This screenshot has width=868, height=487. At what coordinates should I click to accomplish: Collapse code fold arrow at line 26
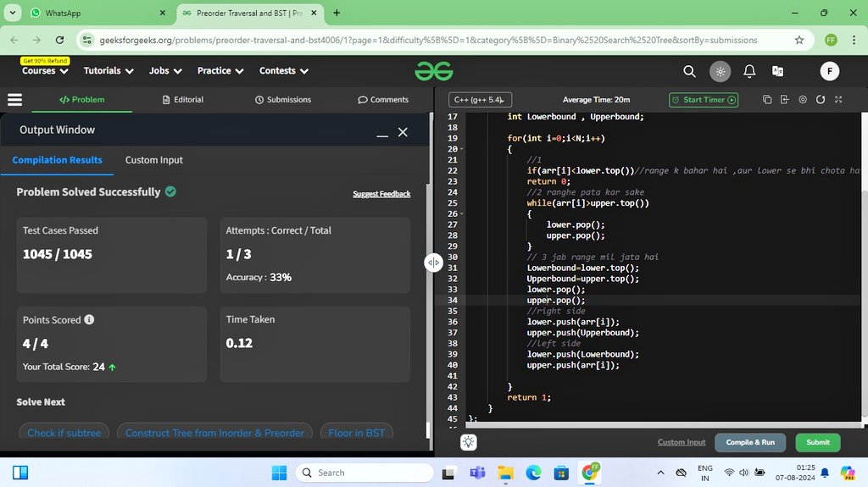click(462, 213)
